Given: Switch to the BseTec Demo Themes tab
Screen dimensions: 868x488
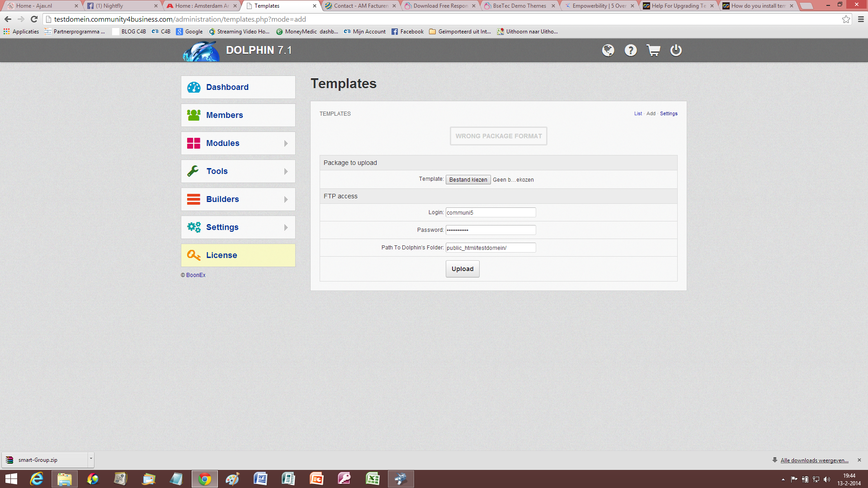Looking at the screenshot, I should coord(519,6).
